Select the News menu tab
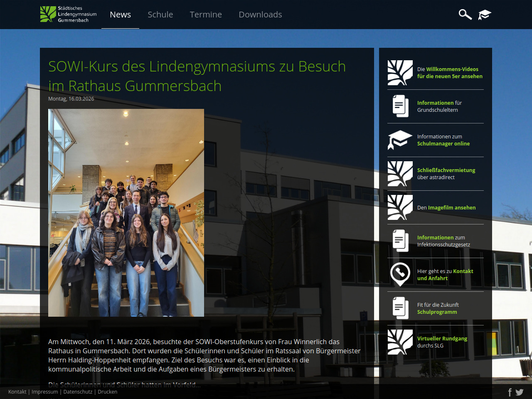The image size is (532, 399). (120, 15)
